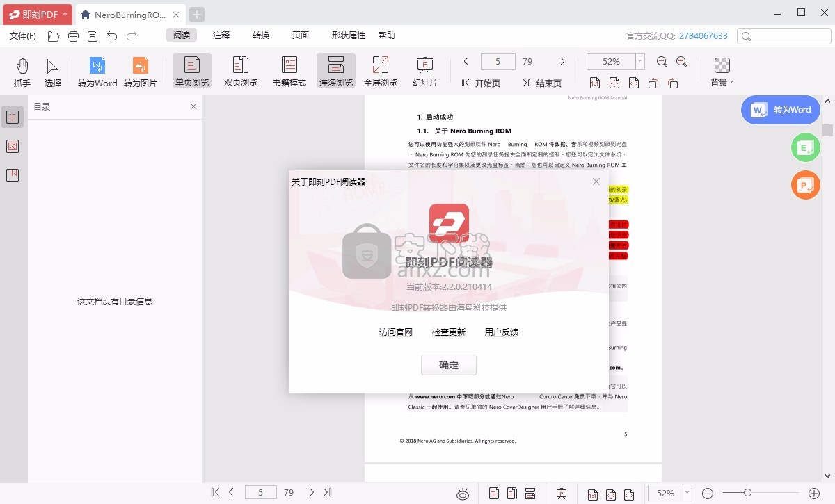
Task: Go to previous page in toolbar
Action: click(x=466, y=62)
